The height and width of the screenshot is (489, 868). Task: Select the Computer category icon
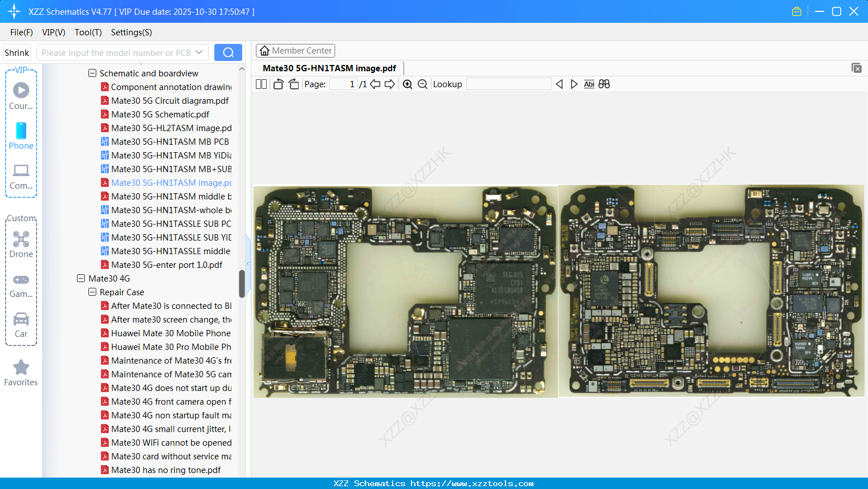21,170
